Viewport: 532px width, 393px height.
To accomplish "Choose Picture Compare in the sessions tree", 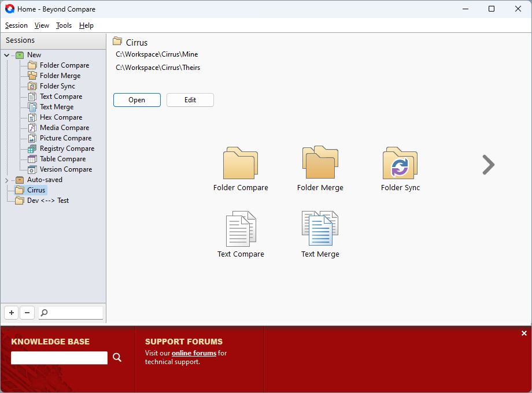I will coord(65,138).
